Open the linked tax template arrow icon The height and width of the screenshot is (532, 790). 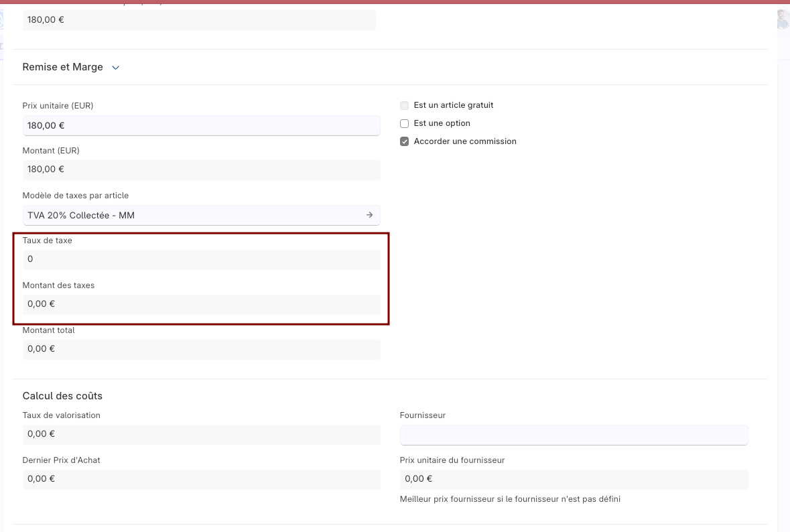(x=369, y=215)
